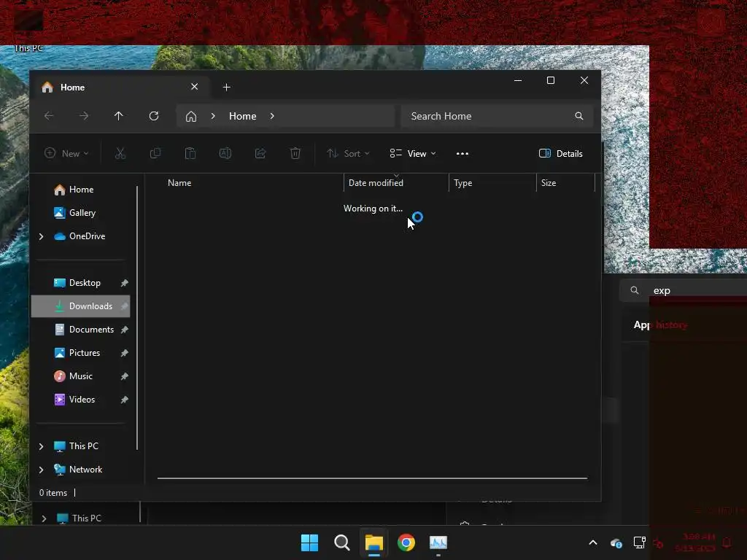Open the New item dropdown
747x560 pixels.
click(66, 153)
